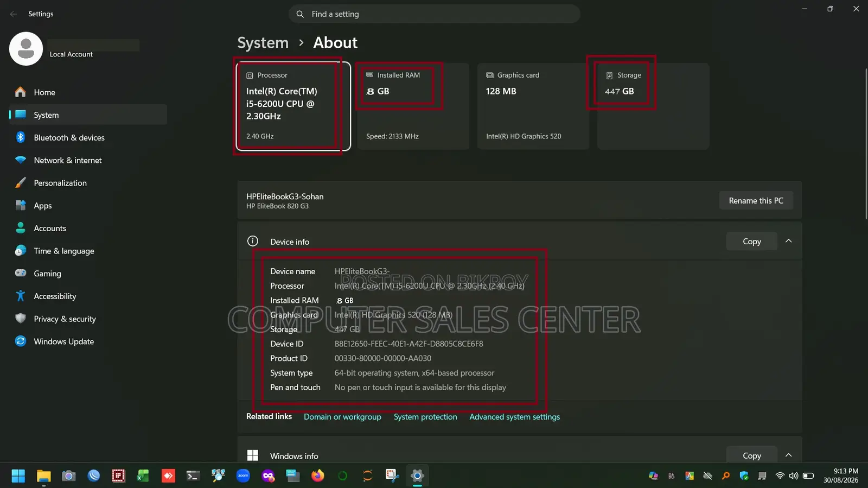
Task: Open the clock and date display
Action: point(841,476)
